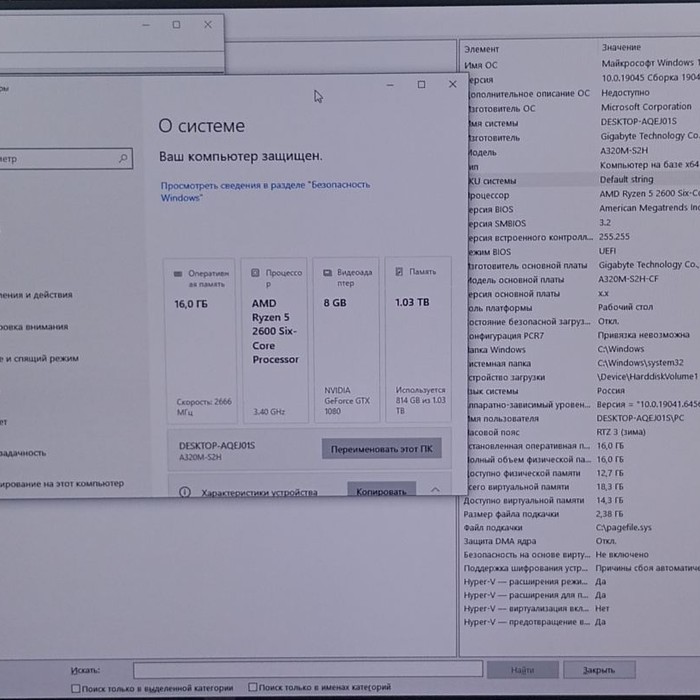Collapse the Характеристики устройства section chevron

click(435, 490)
